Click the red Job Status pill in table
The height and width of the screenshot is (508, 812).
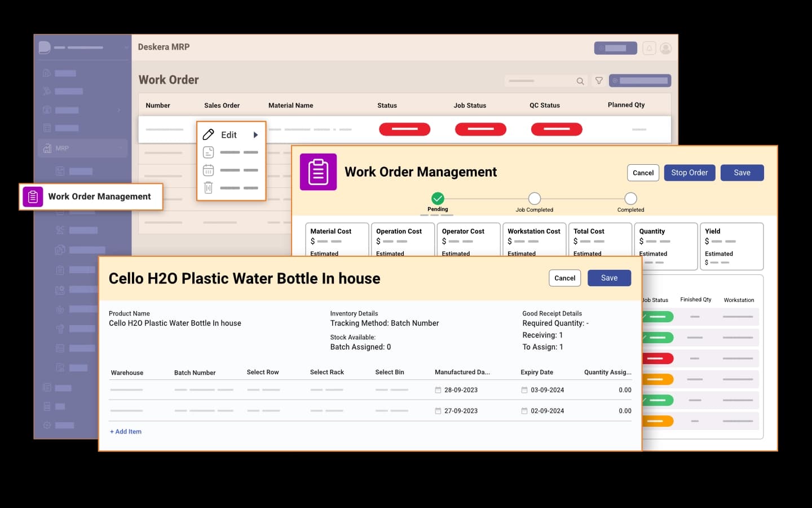480,129
